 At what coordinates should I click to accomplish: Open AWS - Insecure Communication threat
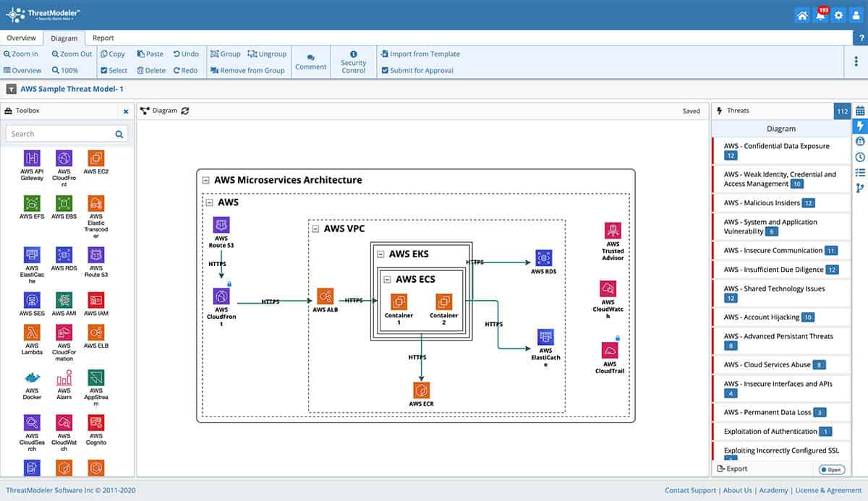click(x=781, y=250)
